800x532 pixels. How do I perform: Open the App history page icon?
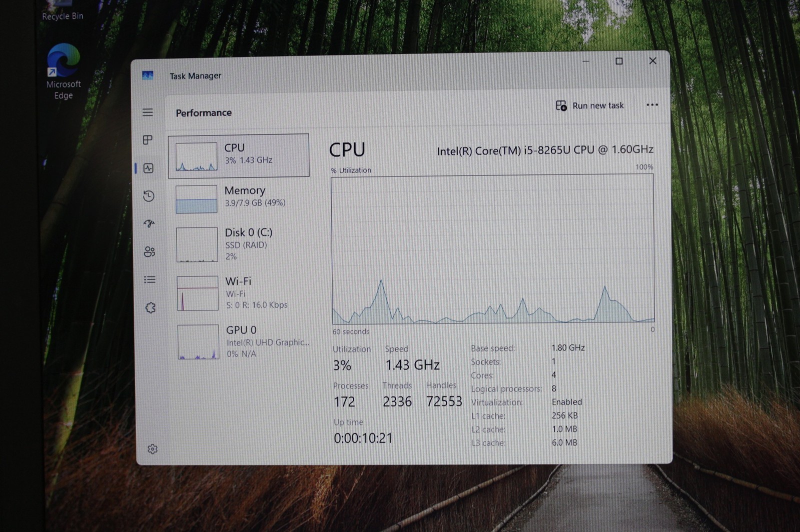149,196
